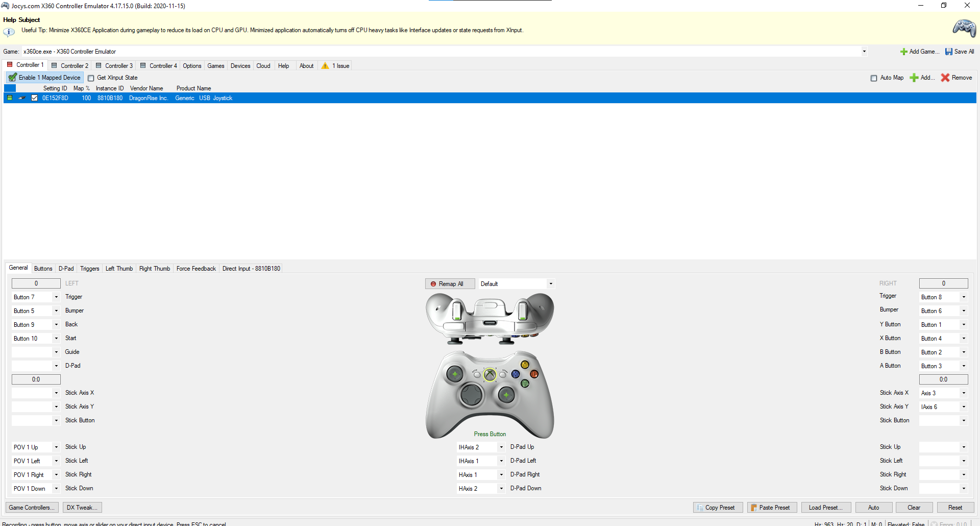Open the A Button mapping dropdown
Viewport: 980px width, 526px height.
click(x=964, y=366)
